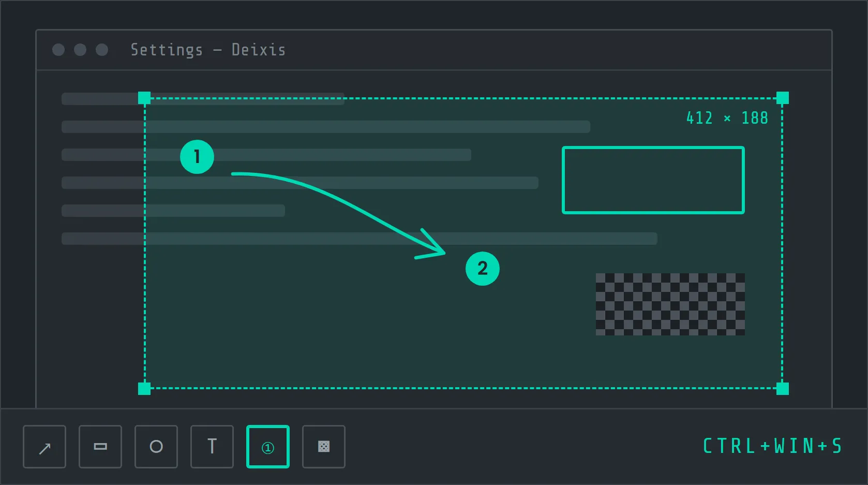The image size is (868, 485).
Task: Pick the Pixelate blur tool
Action: click(324, 447)
